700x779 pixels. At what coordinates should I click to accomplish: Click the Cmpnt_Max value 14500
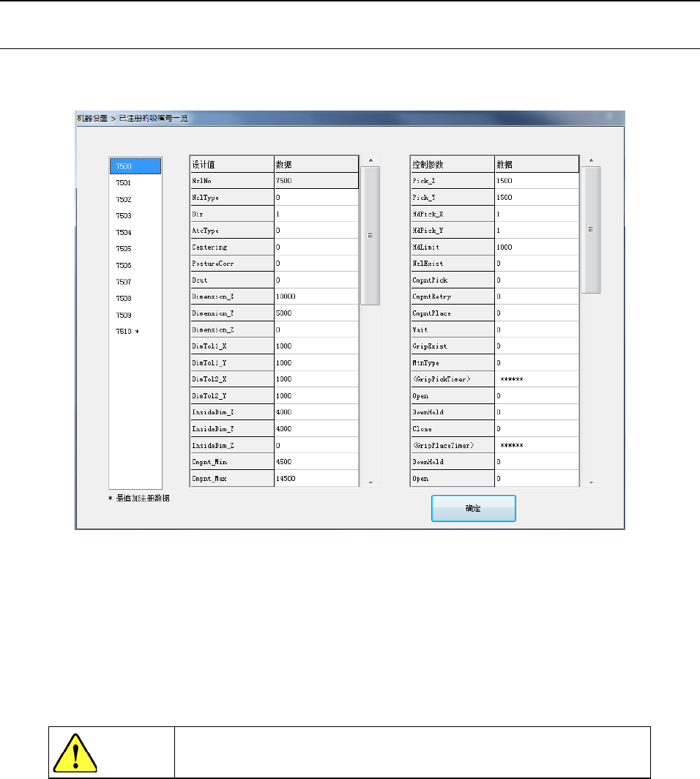[316, 478]
